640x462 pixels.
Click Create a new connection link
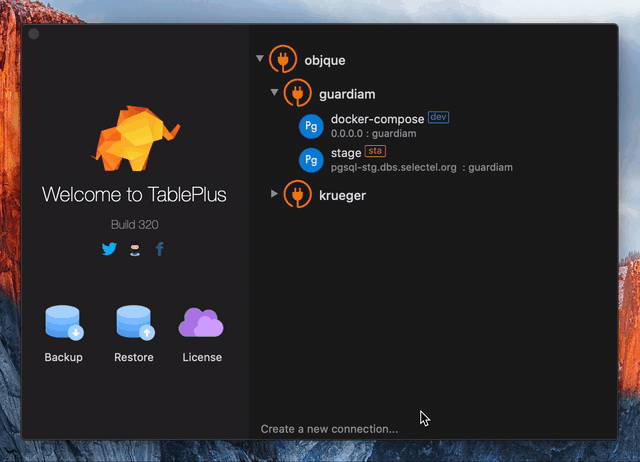tap(329, 429)
